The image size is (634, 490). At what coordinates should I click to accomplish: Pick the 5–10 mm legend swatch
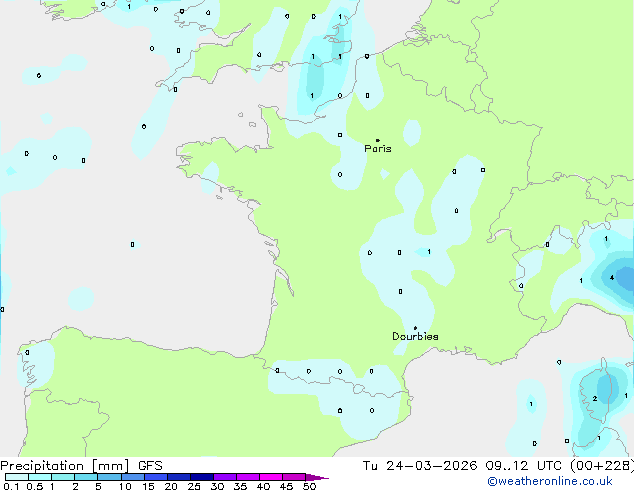[x=109, y=477]
